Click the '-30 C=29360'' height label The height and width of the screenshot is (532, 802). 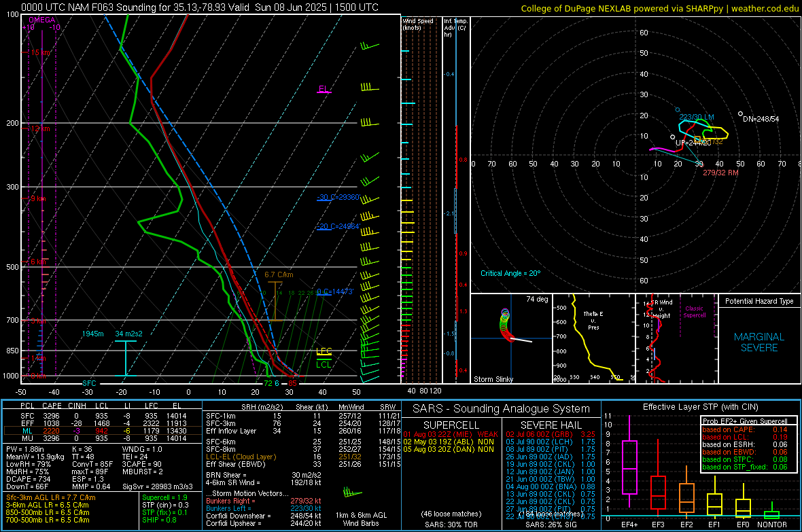click(x=338, y=197)
